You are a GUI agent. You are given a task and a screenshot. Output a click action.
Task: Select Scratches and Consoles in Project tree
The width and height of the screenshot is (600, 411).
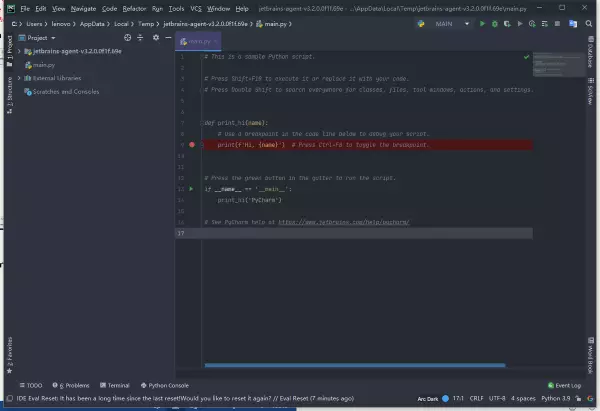pos(62,91)
